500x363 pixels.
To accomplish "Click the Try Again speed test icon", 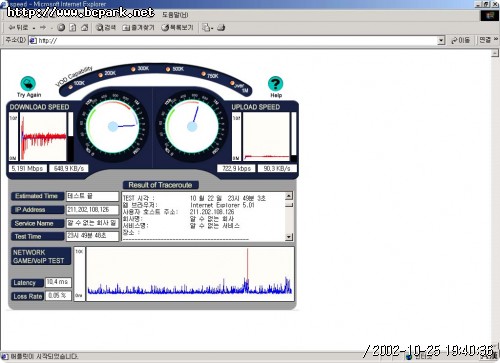I will [28, 83].
